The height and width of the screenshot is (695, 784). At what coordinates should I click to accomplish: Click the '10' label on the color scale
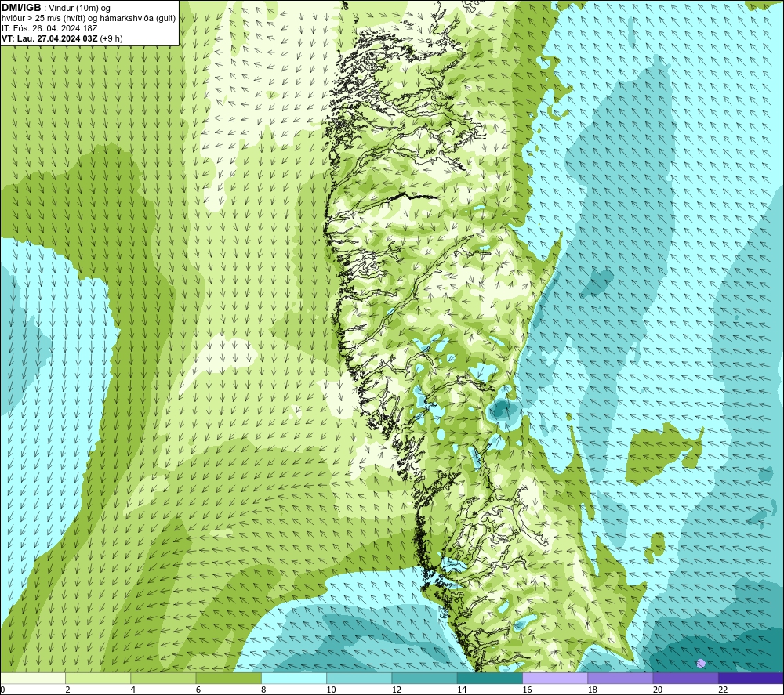332,690
